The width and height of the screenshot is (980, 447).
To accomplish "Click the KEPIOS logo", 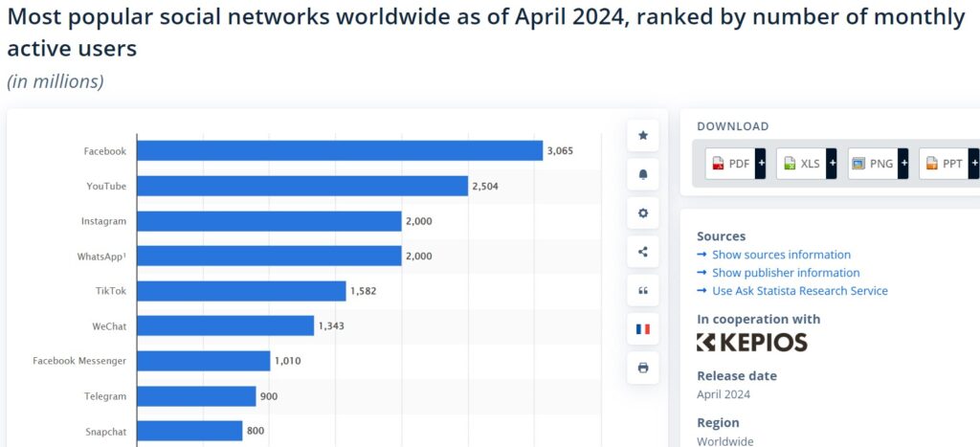I will 752,342.
